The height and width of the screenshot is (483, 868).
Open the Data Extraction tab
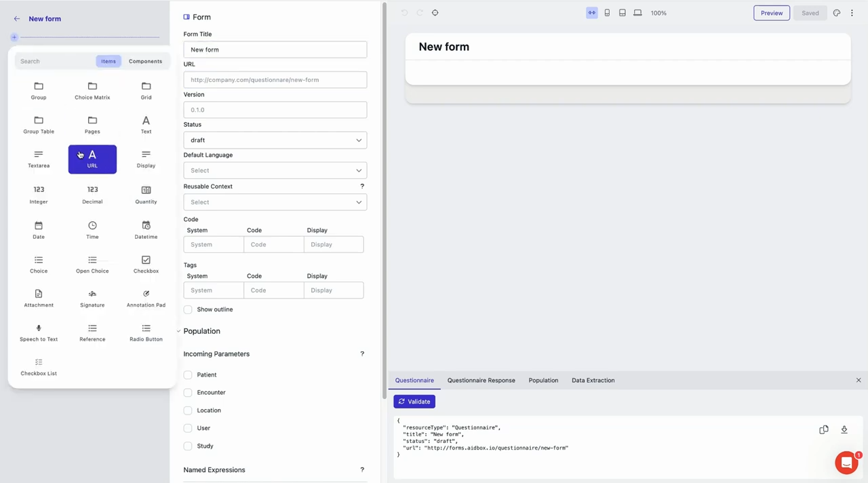point(593,380)
